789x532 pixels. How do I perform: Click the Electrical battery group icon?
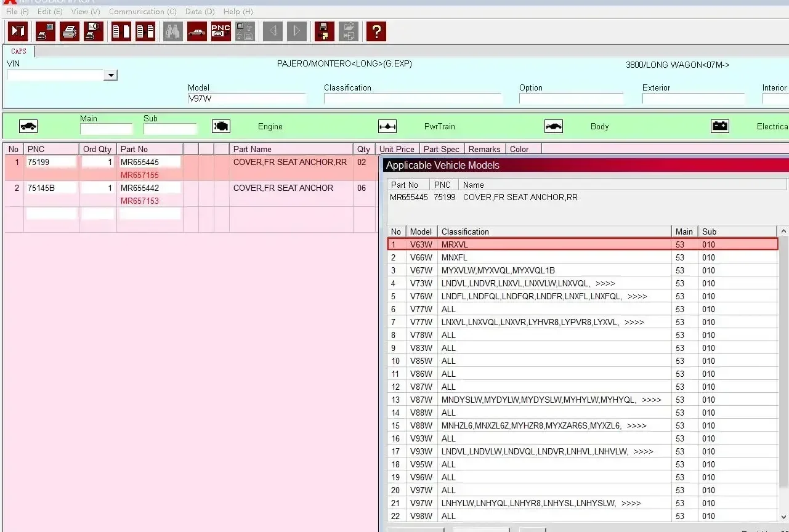tap(720, 126)
